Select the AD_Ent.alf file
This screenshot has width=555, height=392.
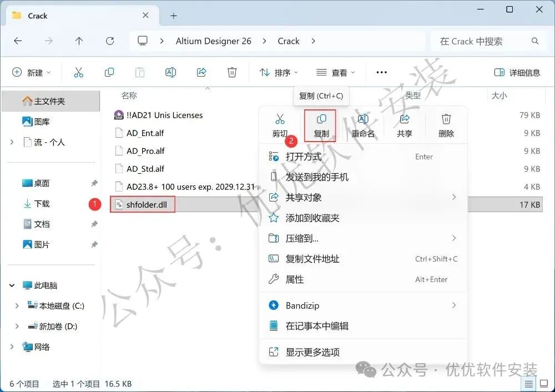click(x=145, y=133)
